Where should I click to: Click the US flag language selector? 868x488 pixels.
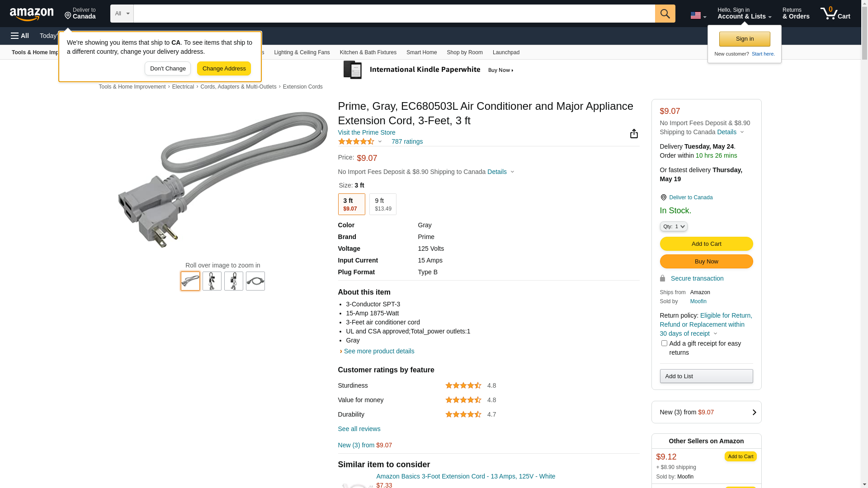click(x=698, y=16)
